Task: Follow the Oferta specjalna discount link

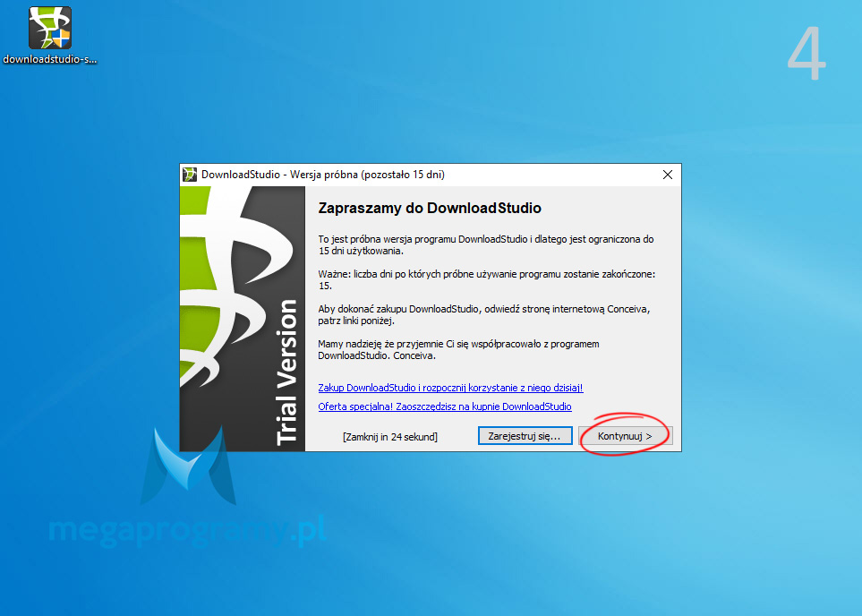Action: tap(445, 406)
